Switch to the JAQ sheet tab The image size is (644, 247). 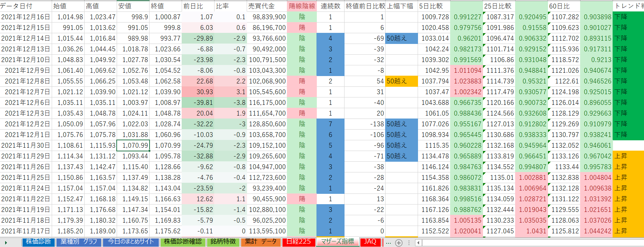370,242
